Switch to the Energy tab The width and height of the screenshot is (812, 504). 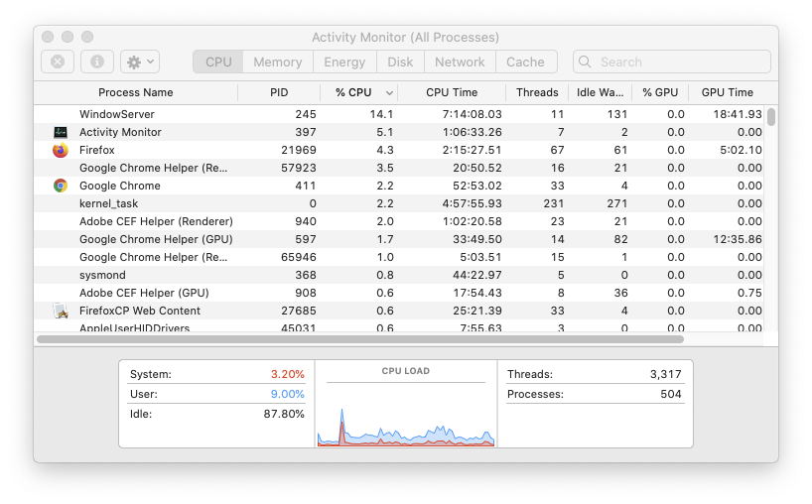(344, 62)
